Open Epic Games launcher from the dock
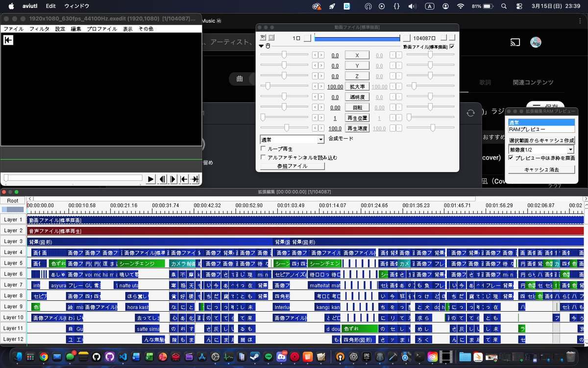The image size is (588, 368). [366, 357]
